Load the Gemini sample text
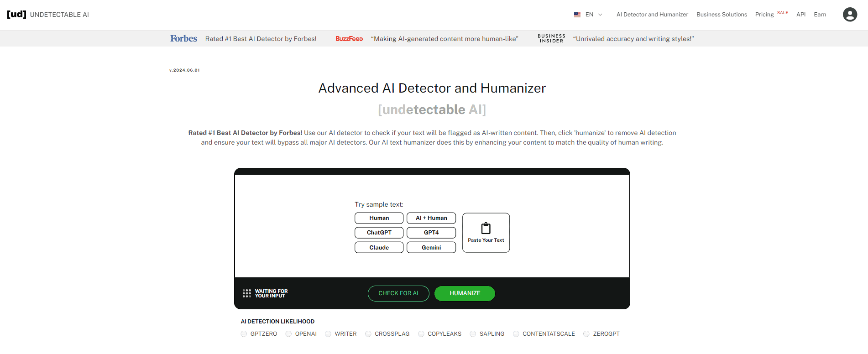Viewport: 868px width, 354px height. click(431, 247)
